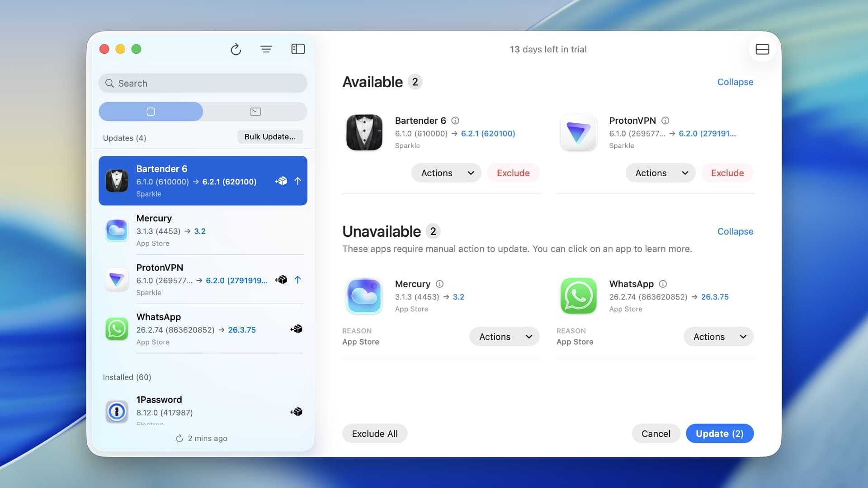Image resolution: width=868 pixels, height=488 pixels.
Task: Cancel the bulk update dialog
Action: [x=656, y=434]
